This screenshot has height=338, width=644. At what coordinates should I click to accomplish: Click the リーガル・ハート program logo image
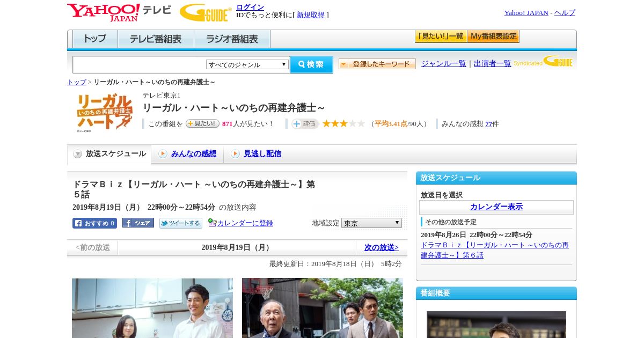coord(104,112)
